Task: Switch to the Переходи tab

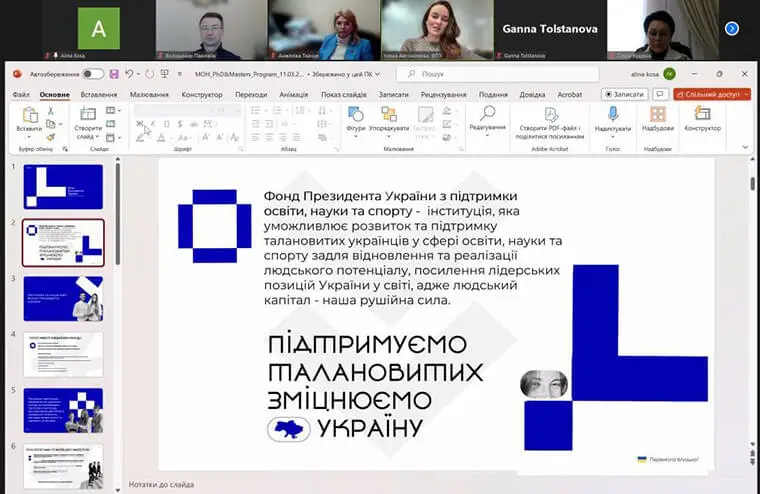Action: point(251,95)
